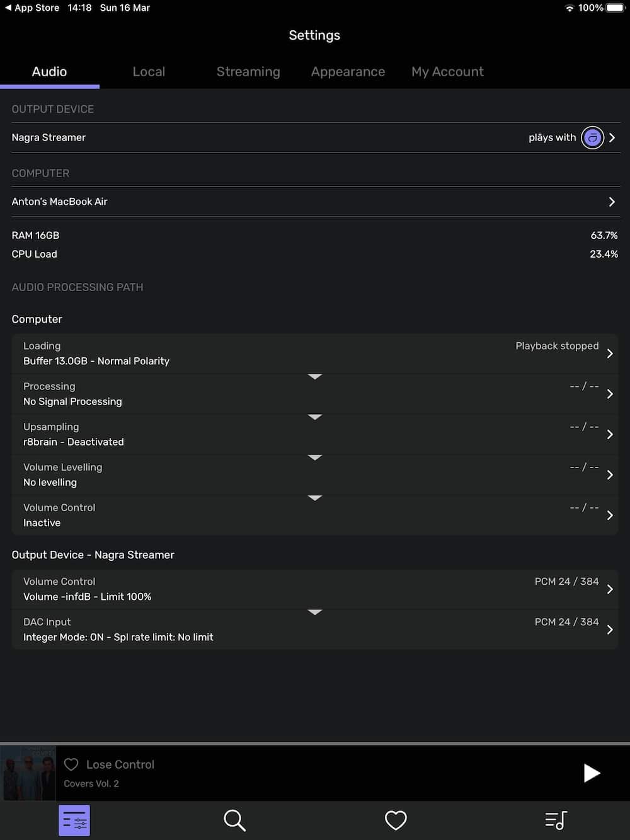
Task: Open the play queue icon
Action: 556,820
